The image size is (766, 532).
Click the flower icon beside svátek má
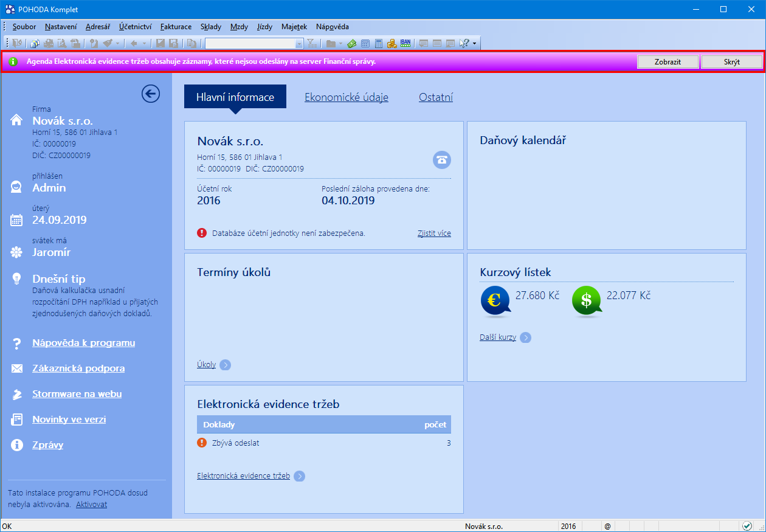(17, 252)
